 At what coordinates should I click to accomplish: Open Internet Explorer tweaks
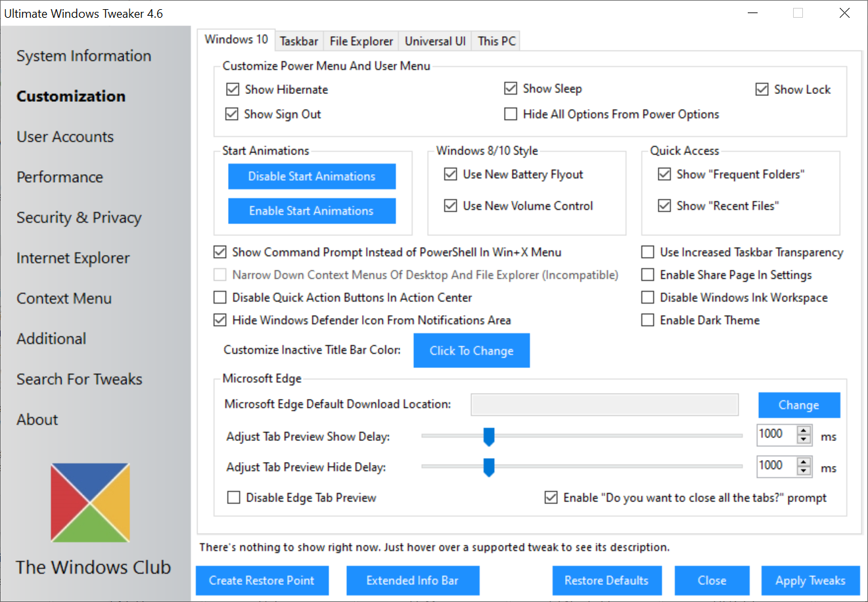click(73, 258)
